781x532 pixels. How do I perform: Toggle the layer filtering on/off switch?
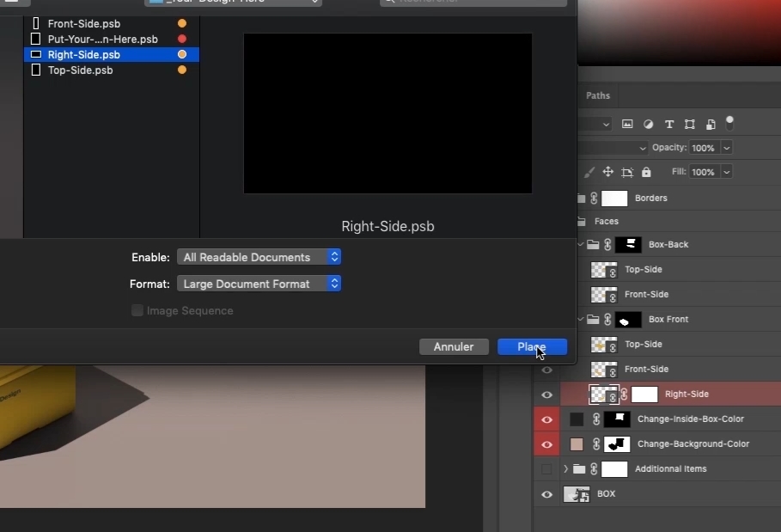(x=729, y=123)
